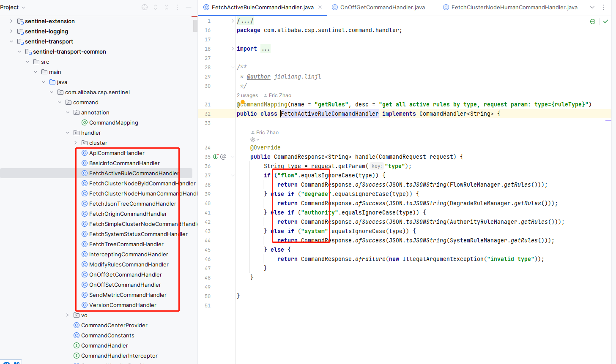This screenshot has width=616, height=364.
Task: Click the '2 usages' inlay hint
Action: click(247, 95)
